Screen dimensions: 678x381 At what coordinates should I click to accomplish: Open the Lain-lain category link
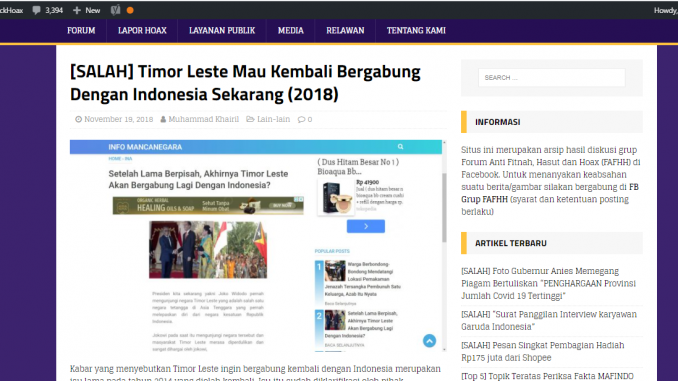click(273, 119)
